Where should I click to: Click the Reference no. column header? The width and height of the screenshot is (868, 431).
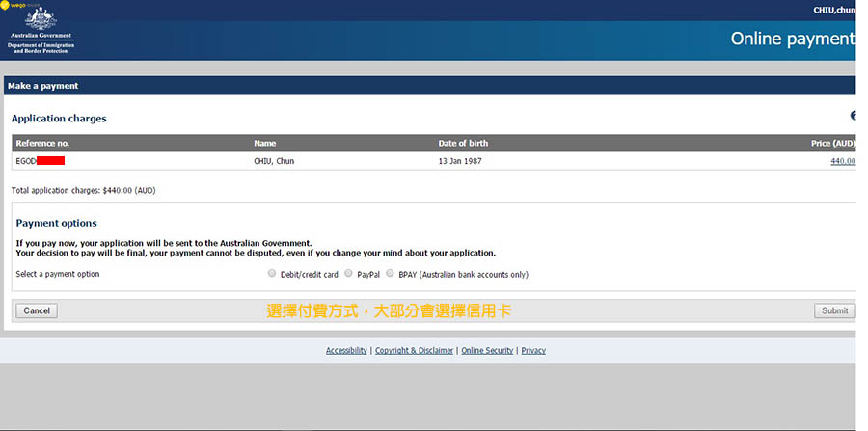(x=43, y=143)
